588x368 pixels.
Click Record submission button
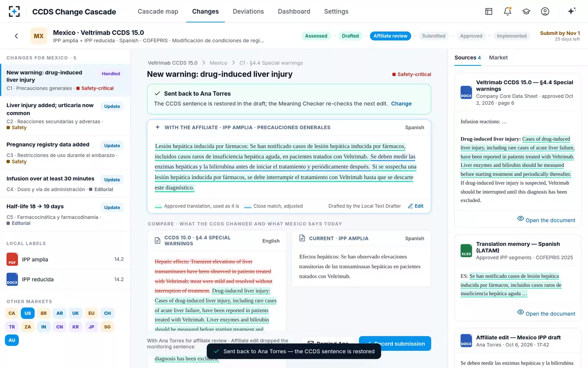tap(395, 343)
